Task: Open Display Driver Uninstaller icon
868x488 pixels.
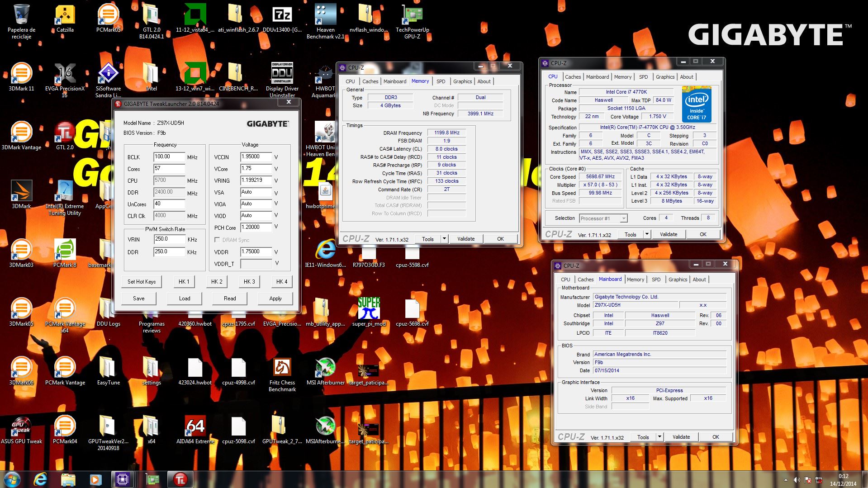Action: click(x=282, y=80)
